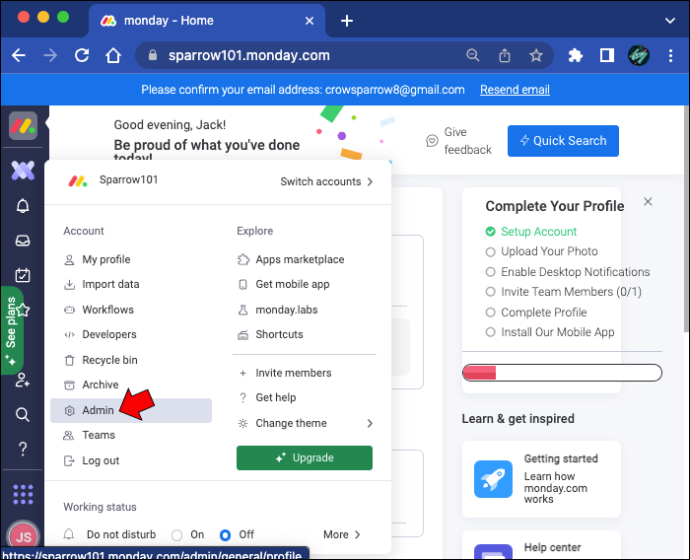Reload the page

click(82, 55)
